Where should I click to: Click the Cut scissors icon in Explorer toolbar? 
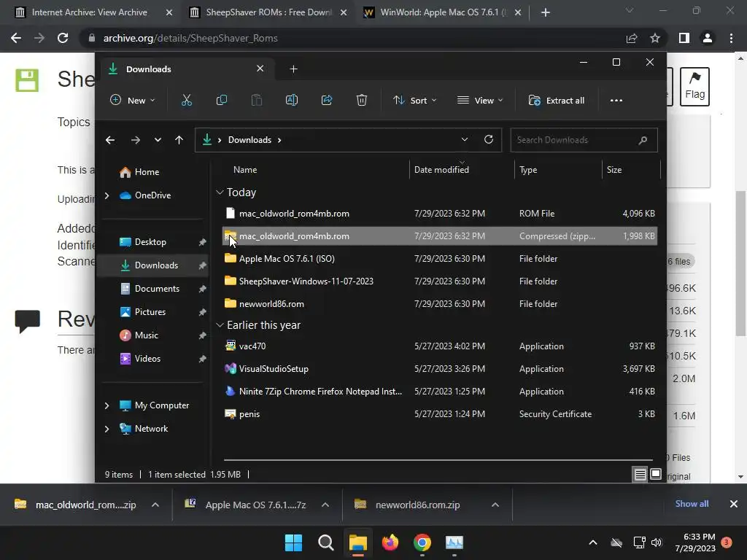(186, 100)
